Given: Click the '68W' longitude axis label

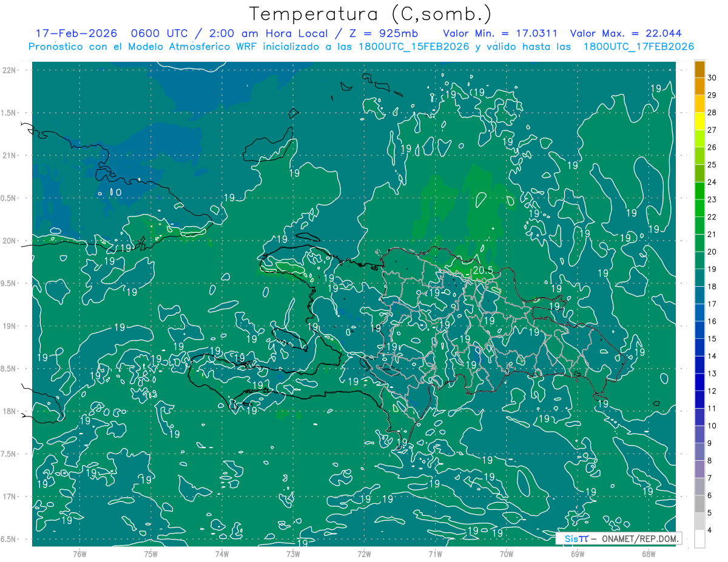Looking at the screenshot, I should [649, 554].
